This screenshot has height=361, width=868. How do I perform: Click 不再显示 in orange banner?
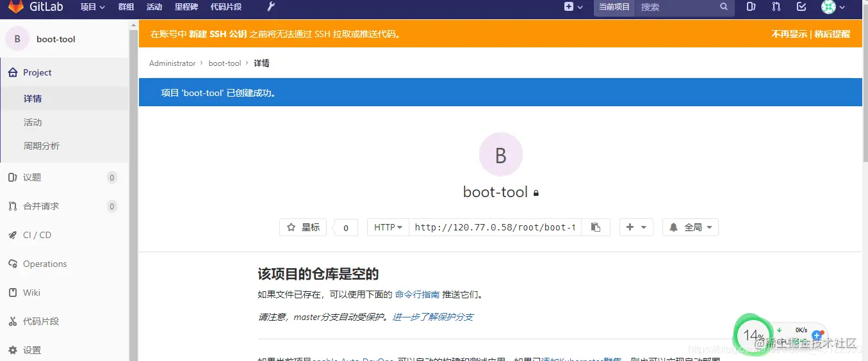coord(789,34)
